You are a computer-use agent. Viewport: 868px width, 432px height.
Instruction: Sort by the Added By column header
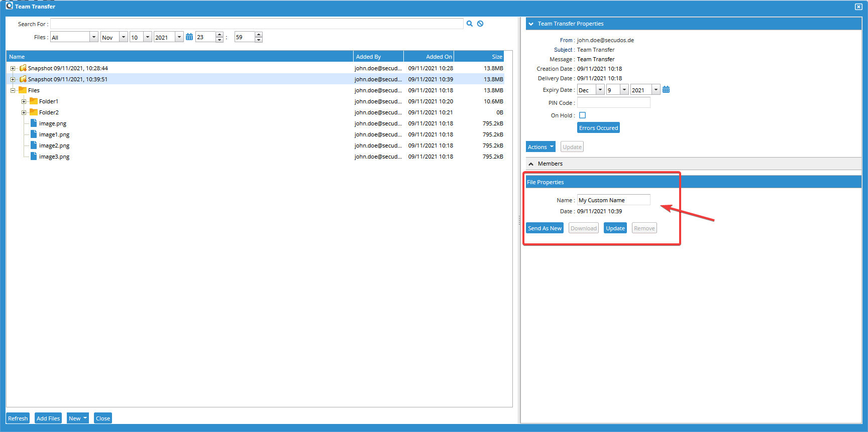pos(379,57)
